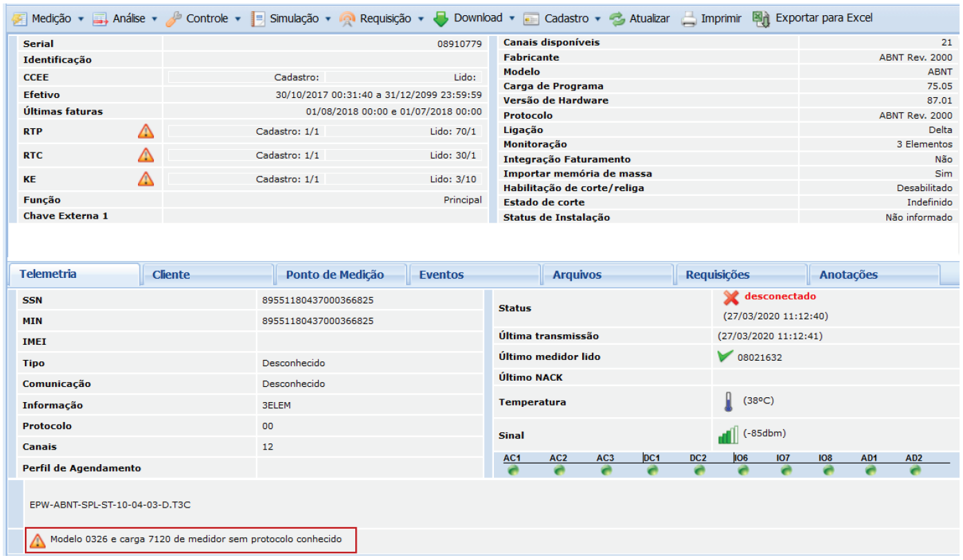
Task: Click the AC1 channel status indicator
Action: 513,470
